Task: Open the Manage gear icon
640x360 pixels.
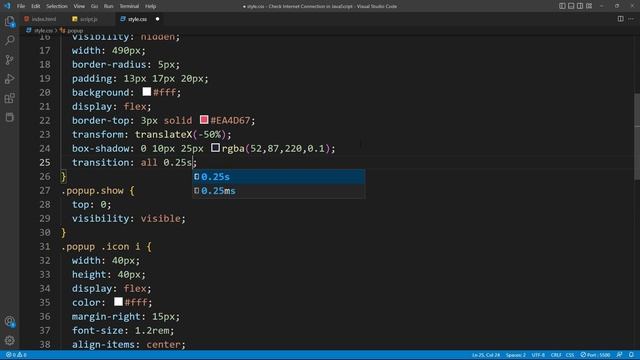Action: 9,340
